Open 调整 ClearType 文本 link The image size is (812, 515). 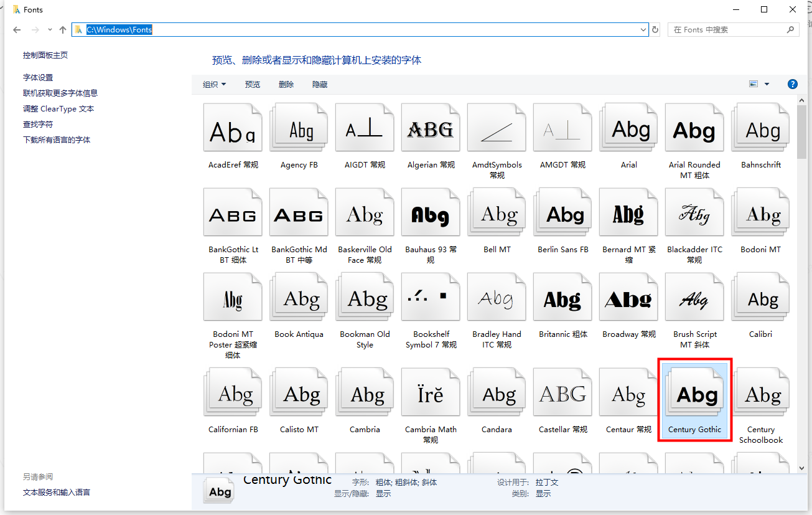coord(58,109)
